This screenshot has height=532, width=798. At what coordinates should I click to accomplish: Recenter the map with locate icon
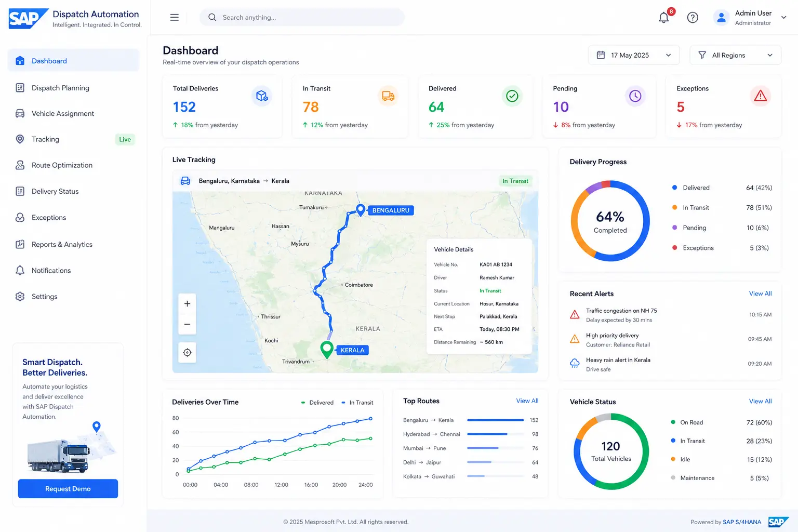pyautogui.click(x=187, y=353)
